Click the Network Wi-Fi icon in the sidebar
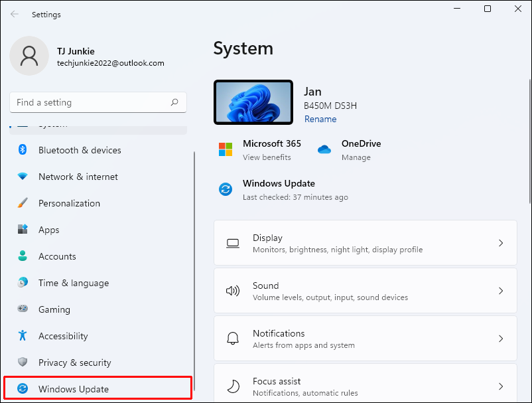Image resolution: width=532 pixels, height=403 pixels. point(23,176)
